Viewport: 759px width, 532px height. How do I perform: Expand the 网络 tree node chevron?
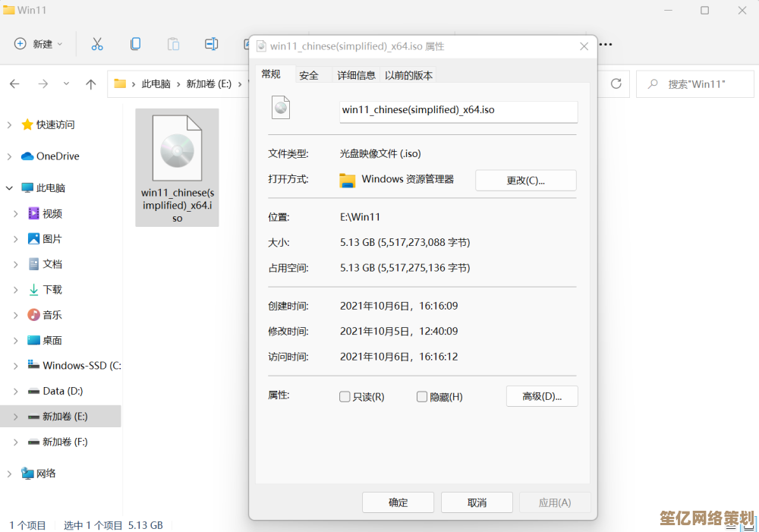9,474
